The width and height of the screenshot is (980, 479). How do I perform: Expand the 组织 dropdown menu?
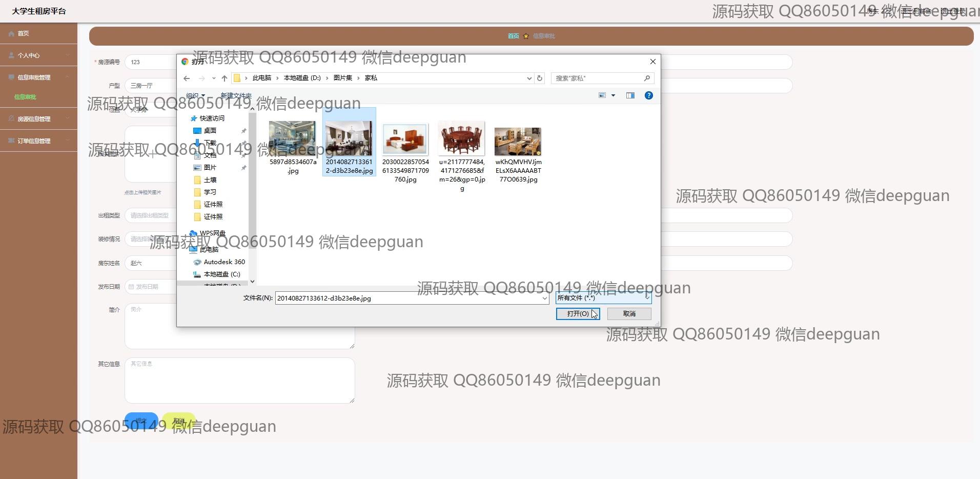point(195,96)
